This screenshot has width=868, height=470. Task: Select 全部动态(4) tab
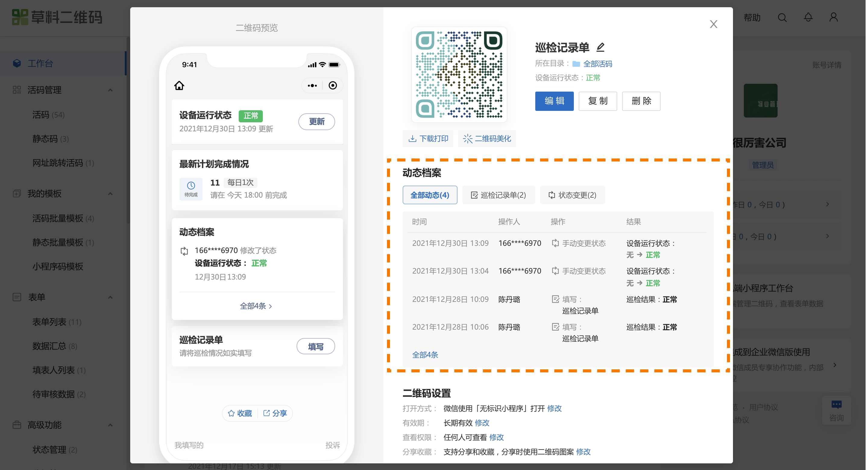tap(431, 196)
